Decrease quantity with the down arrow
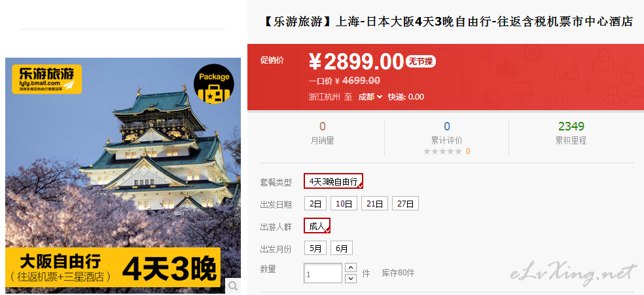The height and width of the screenshot is (295, 644). (x=350, y=279)
